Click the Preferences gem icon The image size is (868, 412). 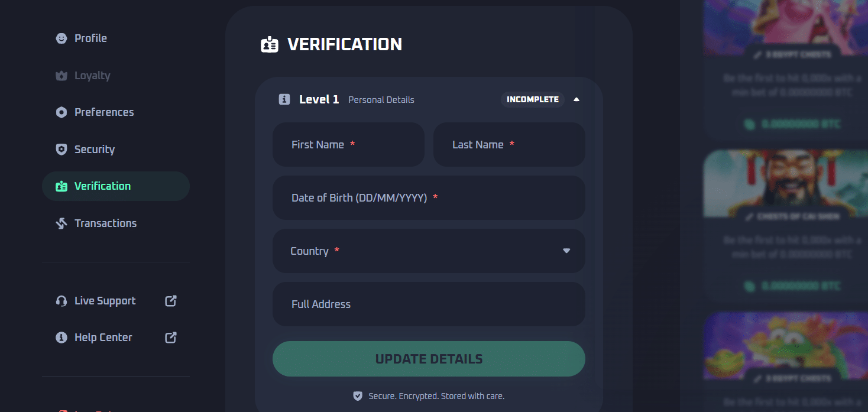61,112
